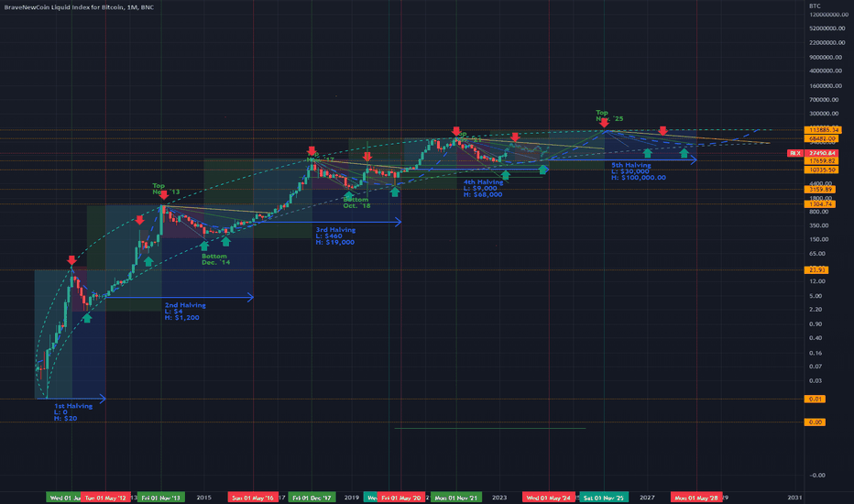
Task: Click the 52000000.00 price scale tick
Action: (828, 28)
